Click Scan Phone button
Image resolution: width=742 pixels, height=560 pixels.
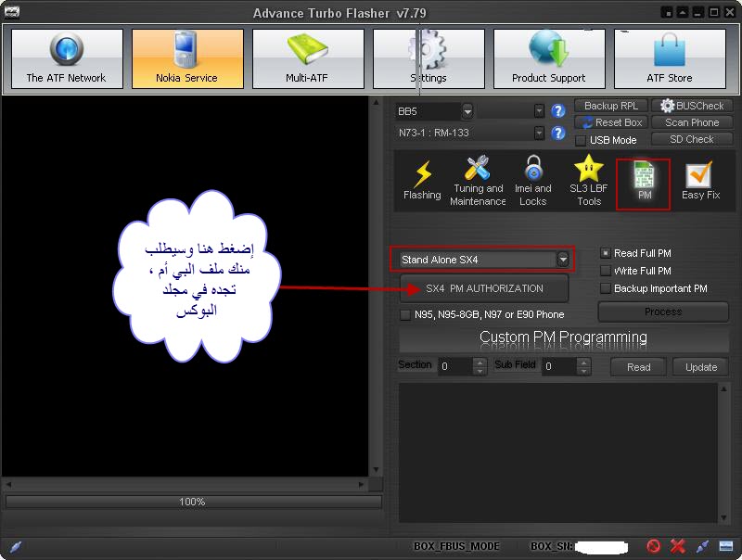tap(692, 122)
